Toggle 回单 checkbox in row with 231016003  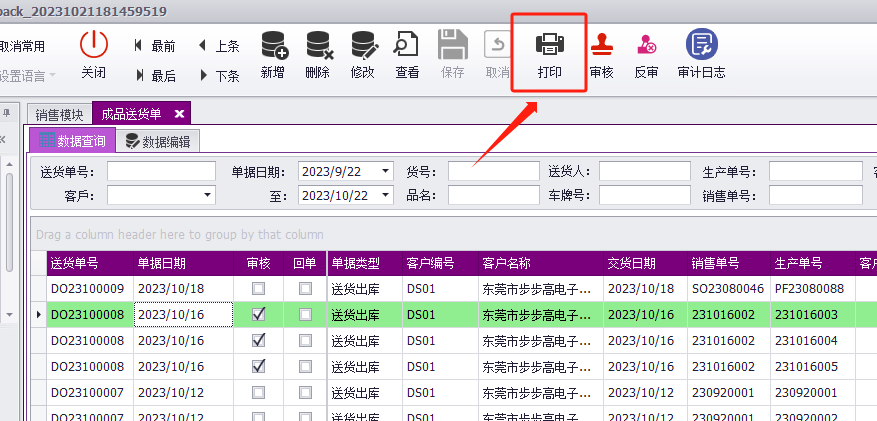tap(305, 315)
